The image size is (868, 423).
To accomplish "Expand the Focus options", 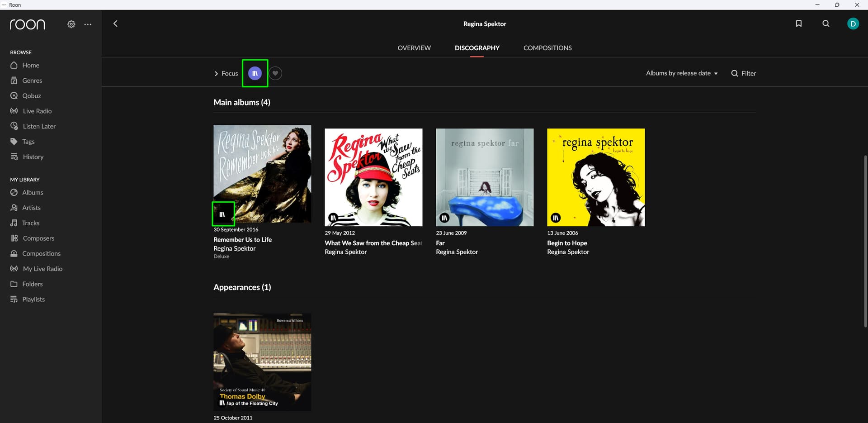I will (226, 73).
